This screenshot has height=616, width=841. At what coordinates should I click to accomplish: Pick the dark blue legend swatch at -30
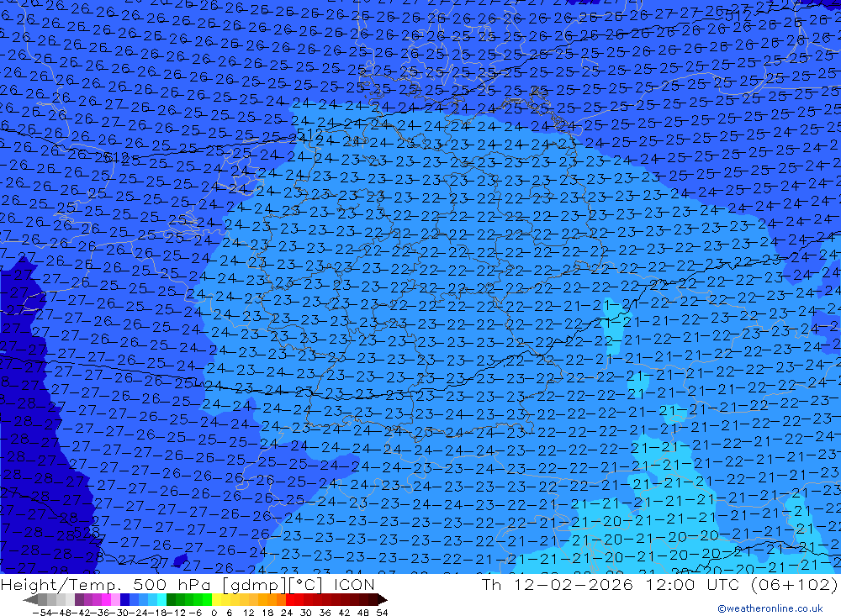(x=124, y=599)
